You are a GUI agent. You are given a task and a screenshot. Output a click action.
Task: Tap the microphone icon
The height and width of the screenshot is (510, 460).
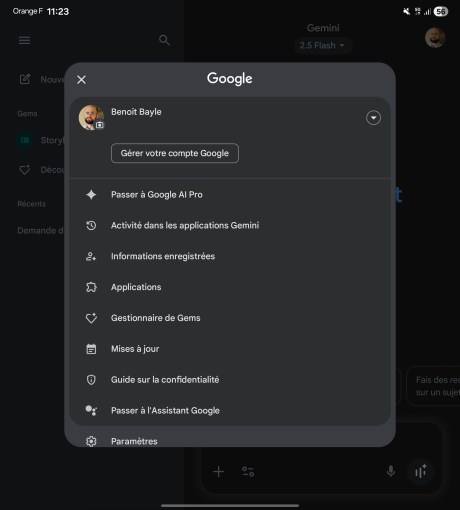pos(391,471)
